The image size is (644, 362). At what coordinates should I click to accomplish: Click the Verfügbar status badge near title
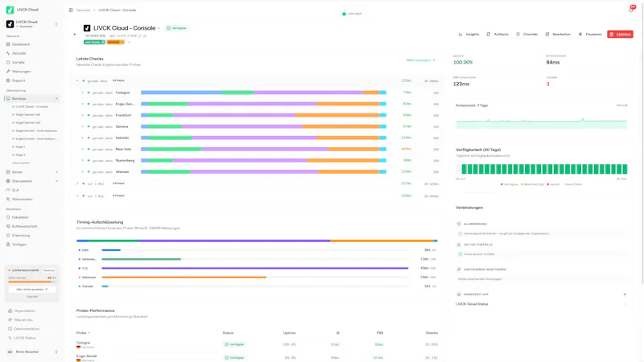pos(176,28)
